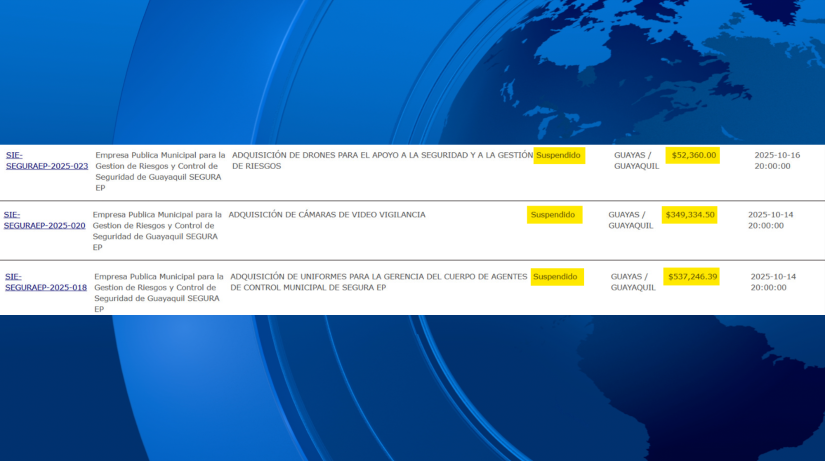Click GUAYAS / GUAYAQUIL in the uniforms row
The width and height of the screenshot is (825, 461).
(x=633, y=282)
